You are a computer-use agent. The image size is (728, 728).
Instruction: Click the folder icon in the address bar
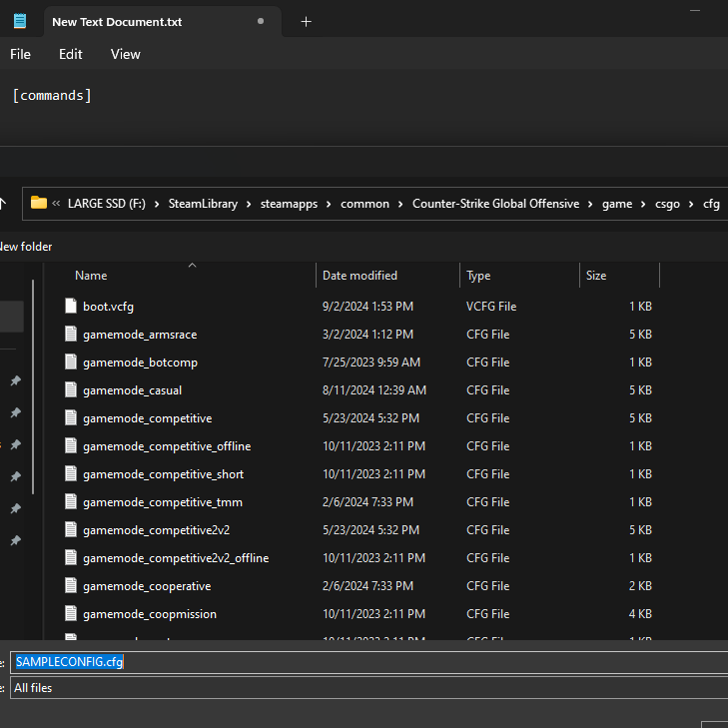(x=39, y=203)
